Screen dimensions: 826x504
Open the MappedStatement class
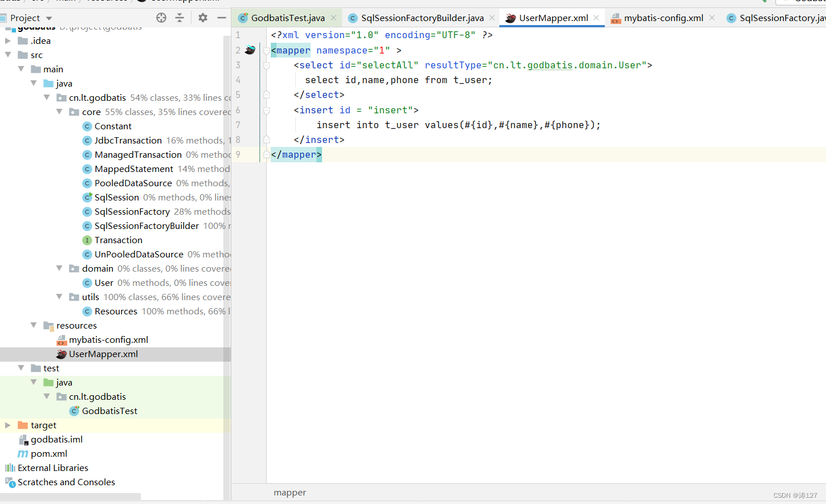(134, 169)
